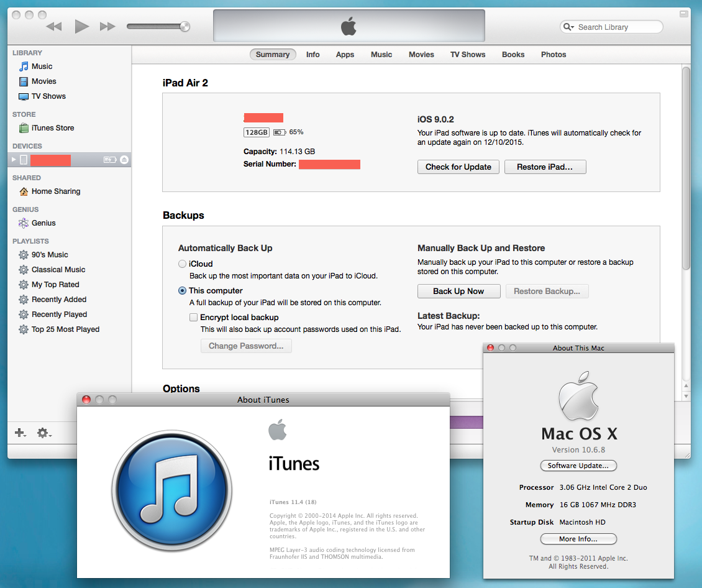Create a new playlist with the plus button
The height and width of the screenshot is (588, 702).
pos(19,433)
